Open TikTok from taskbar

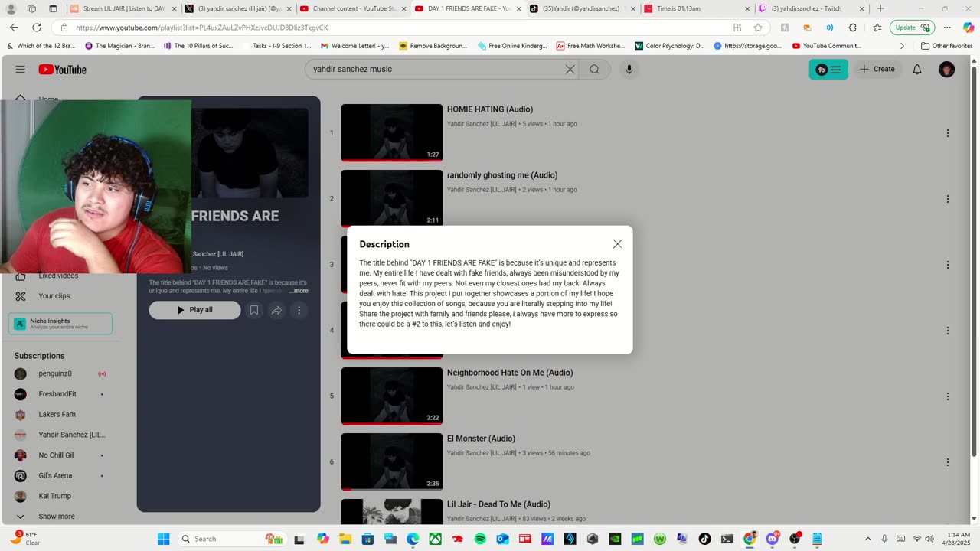[704, 539]
